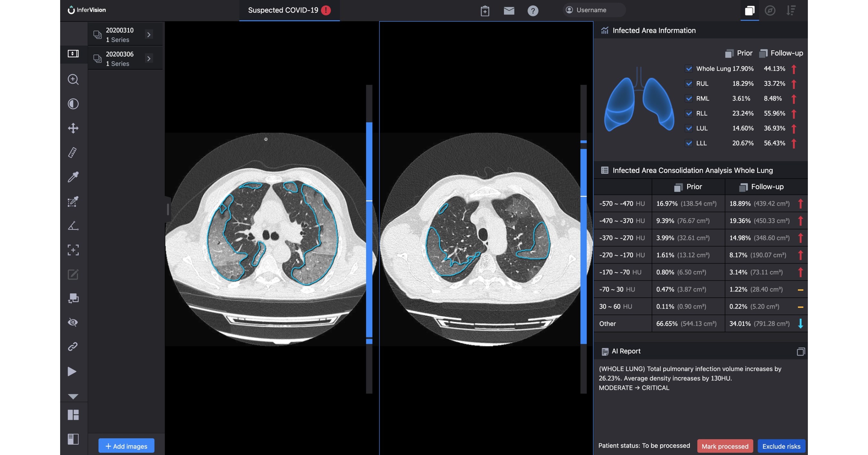Activate the pan move tool
868x455 pixels.
tap(73, 128)
